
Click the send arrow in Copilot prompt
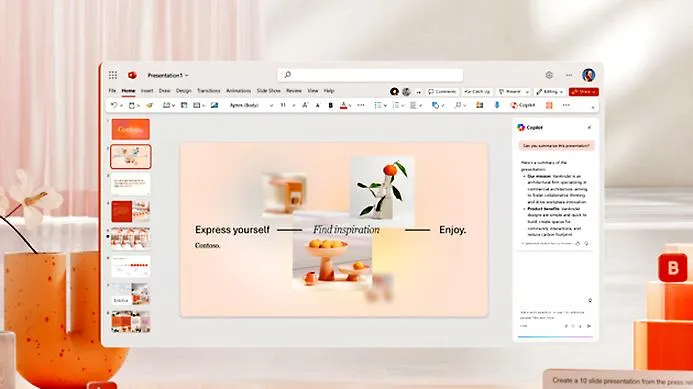589,326
